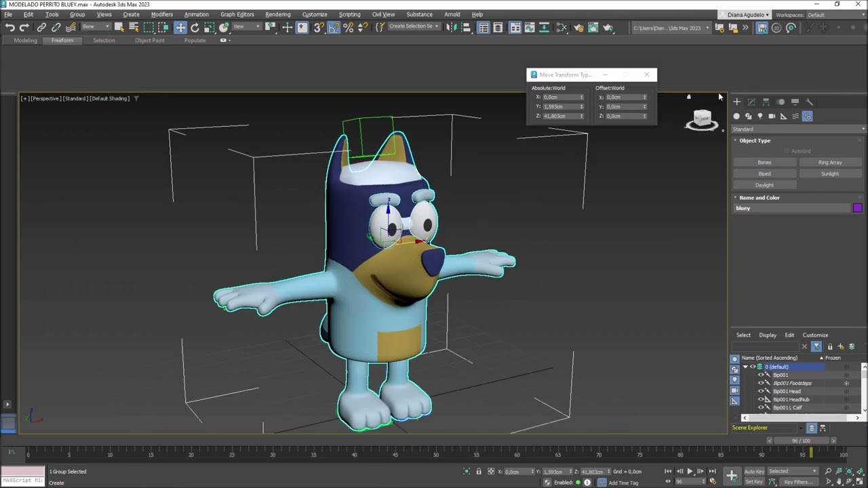
Task: Click the Play Animation button
Action: point(690,471)
